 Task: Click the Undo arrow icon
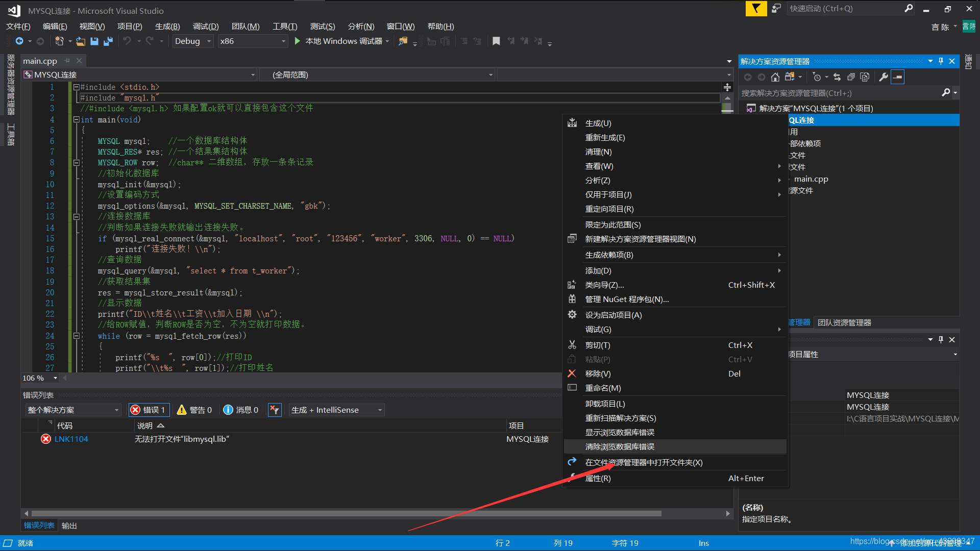pyautogui.click(x=127, y=41)
